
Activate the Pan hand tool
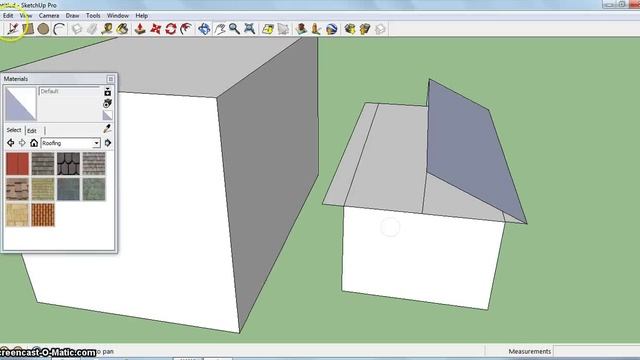coord(220,29)
